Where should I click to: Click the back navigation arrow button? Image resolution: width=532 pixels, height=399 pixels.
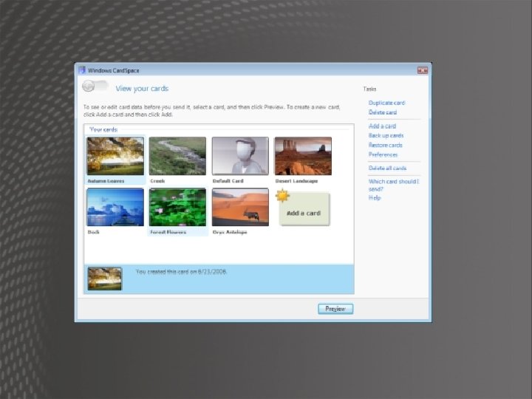(x=89, y=86)
